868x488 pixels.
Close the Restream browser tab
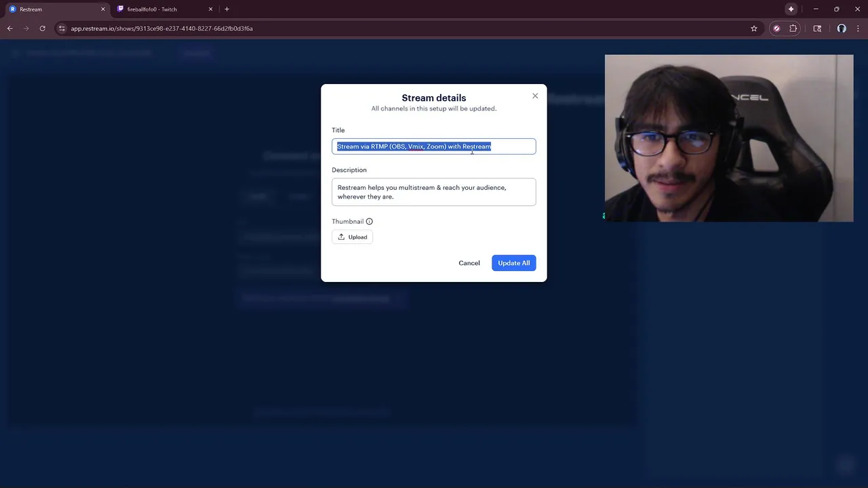[103, 9]
